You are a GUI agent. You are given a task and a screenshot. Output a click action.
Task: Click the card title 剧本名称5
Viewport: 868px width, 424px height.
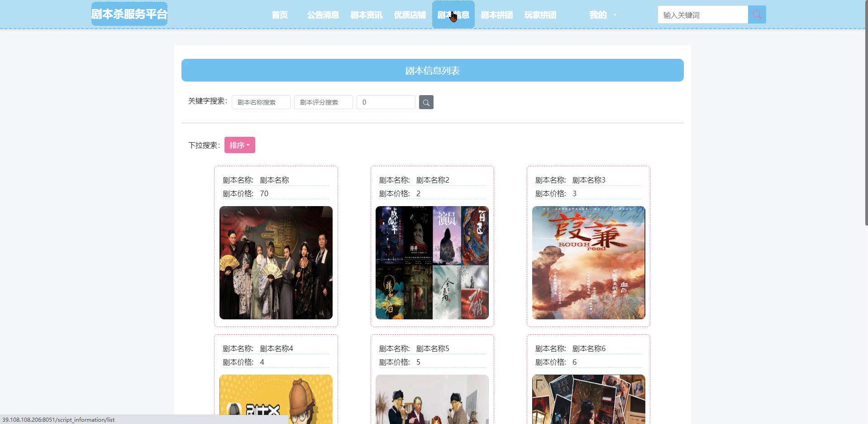(x=433, y=348)
